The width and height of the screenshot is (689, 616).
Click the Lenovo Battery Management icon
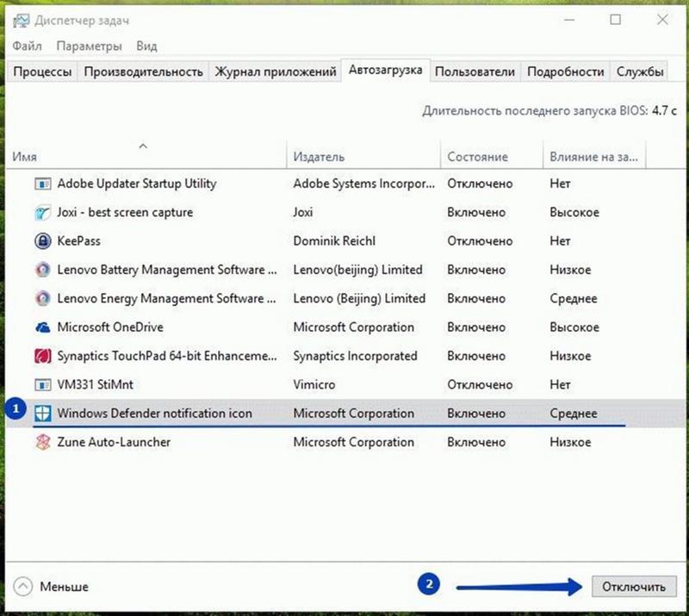[42, 270]
